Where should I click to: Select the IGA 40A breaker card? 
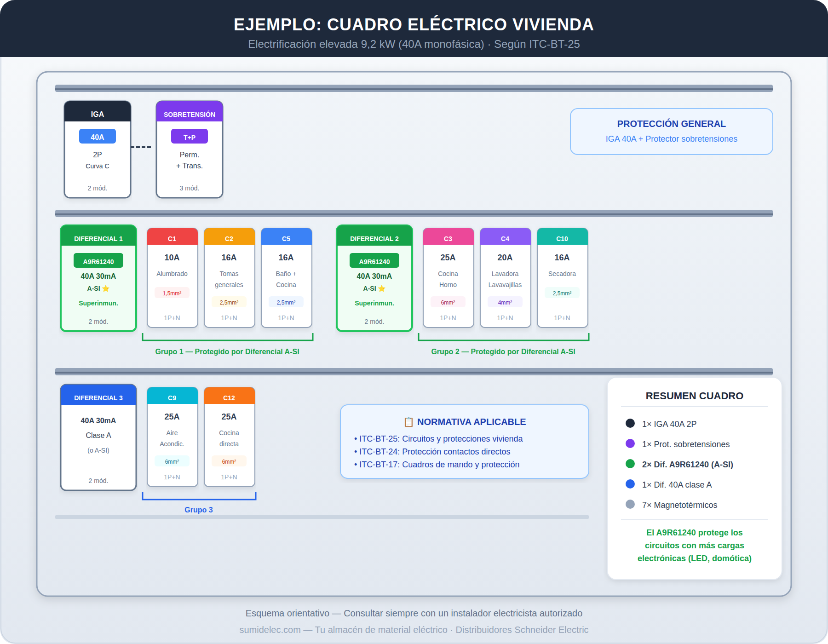point(97,149)
